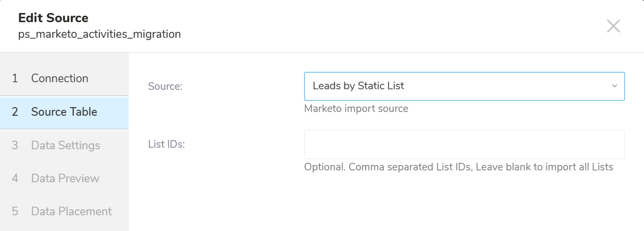Close the Edit Source dialog
644x231 pixels.
(x=613, y=26)
